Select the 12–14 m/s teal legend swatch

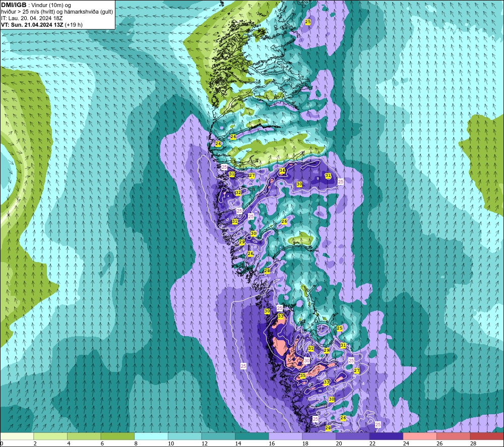tap(218, 436)
